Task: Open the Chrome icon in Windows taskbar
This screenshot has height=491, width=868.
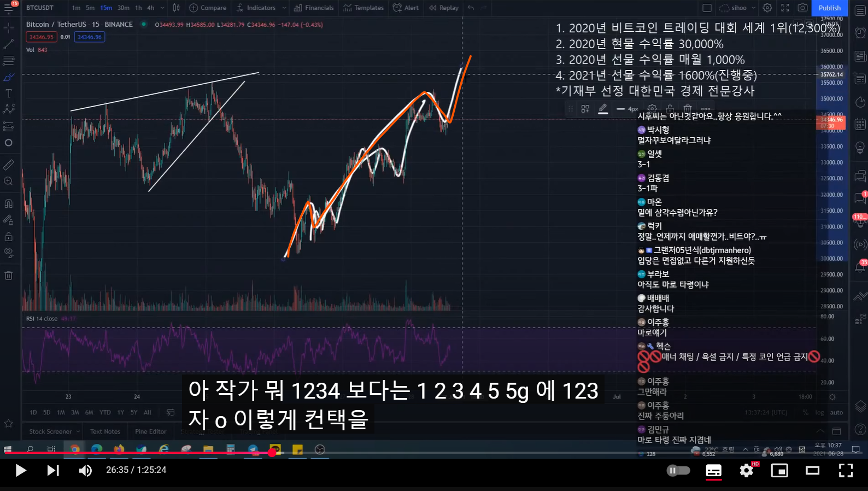Action: (x=74, y=449)
